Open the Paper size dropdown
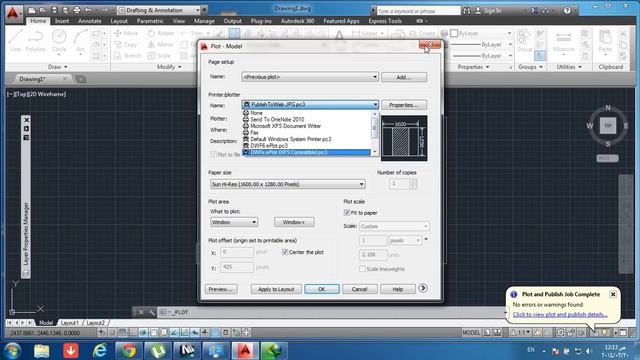Screen dimensions: 640x360 (288, 184)
